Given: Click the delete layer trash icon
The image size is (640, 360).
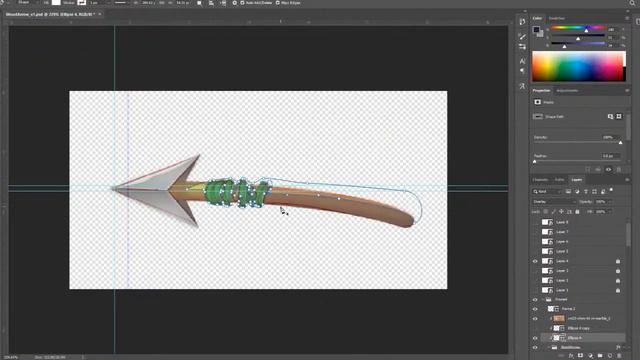Looking at the screenshot, I should [x=619, y=356].
